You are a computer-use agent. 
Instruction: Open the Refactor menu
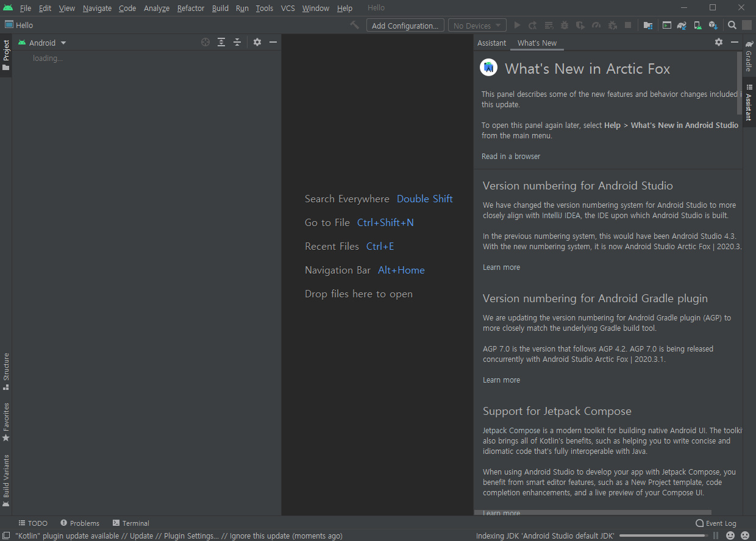coord(191,8)
